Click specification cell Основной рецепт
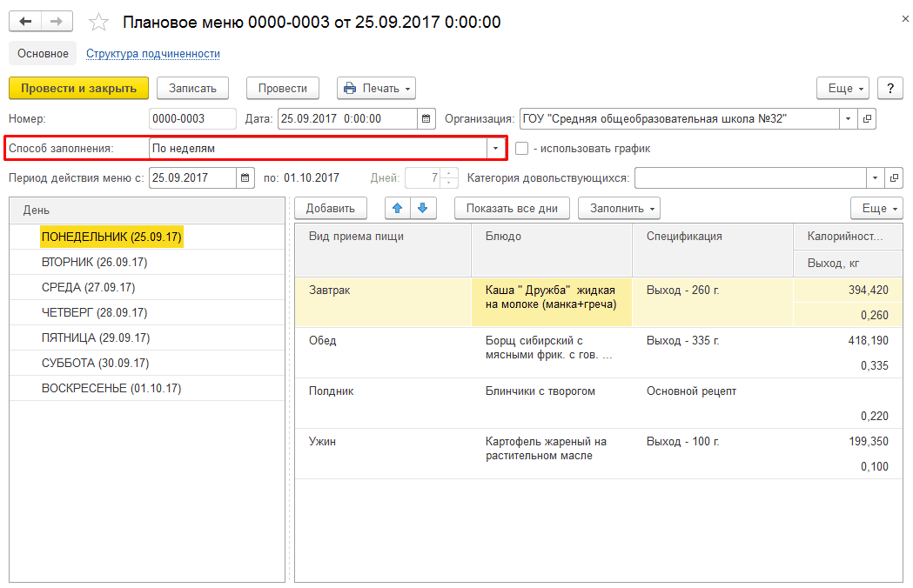913x588 pixels. click(x=713, y=404)
